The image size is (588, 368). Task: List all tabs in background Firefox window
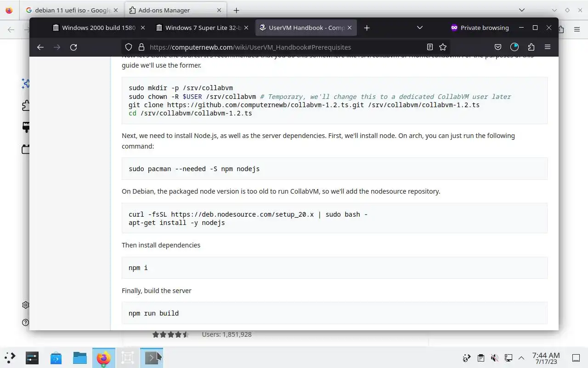[521, 10]
